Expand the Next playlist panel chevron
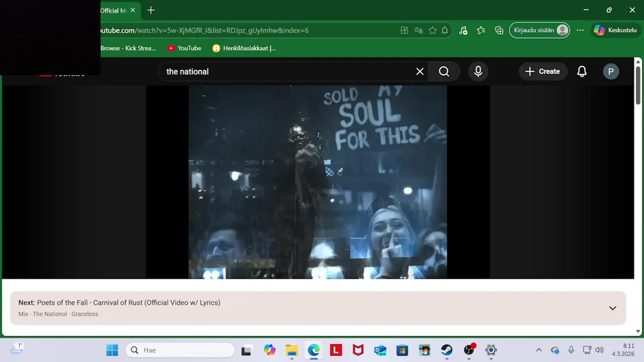644x362 pixels. (612, 308)
